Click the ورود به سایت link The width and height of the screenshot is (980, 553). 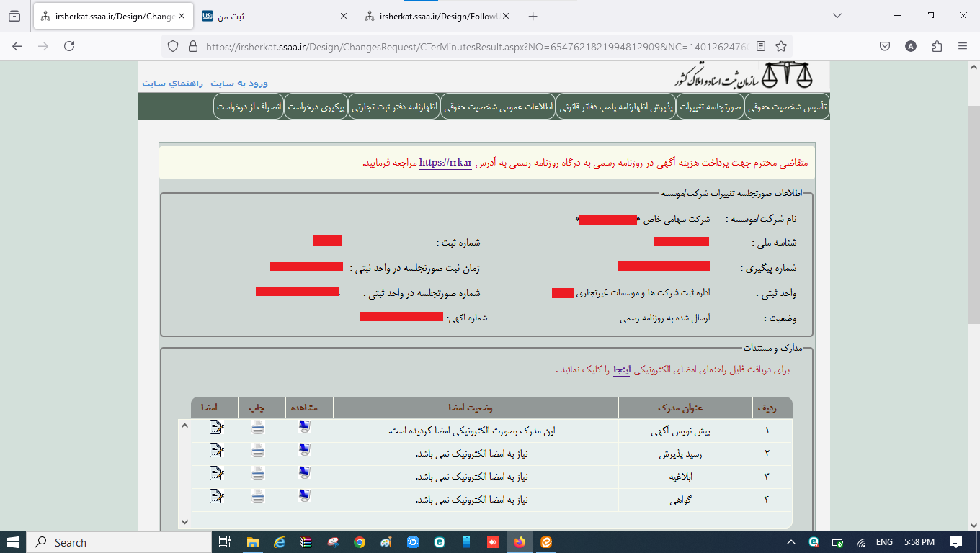(x=239, y=83)
